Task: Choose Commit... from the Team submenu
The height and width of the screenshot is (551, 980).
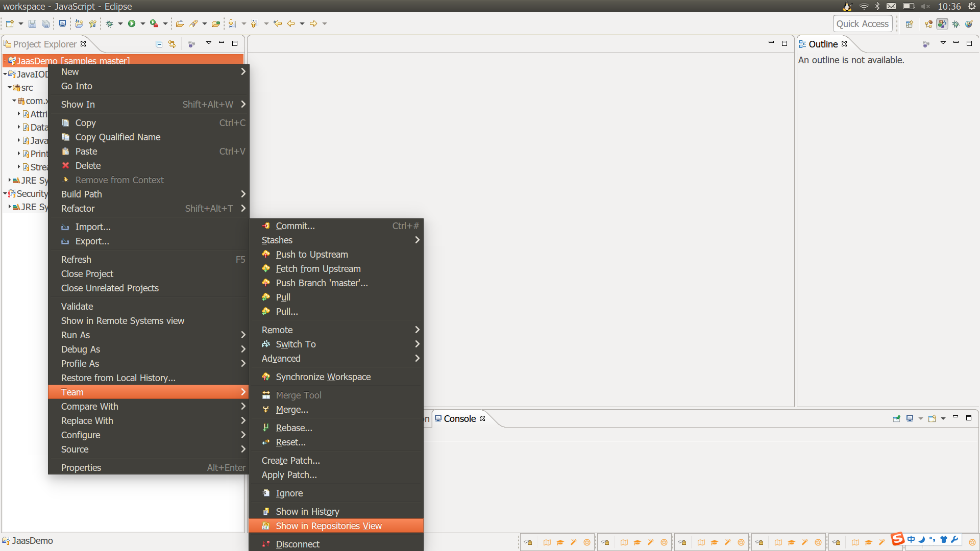Action: pos(336,226)
